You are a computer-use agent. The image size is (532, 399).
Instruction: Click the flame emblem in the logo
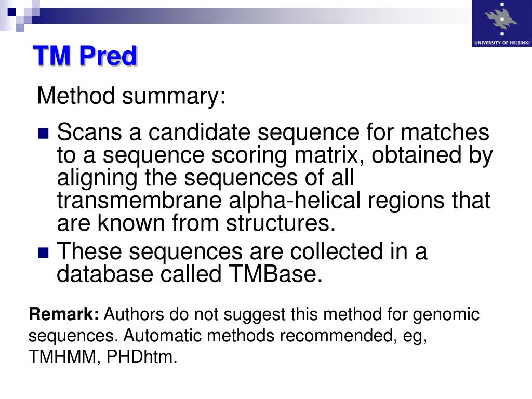501,19
